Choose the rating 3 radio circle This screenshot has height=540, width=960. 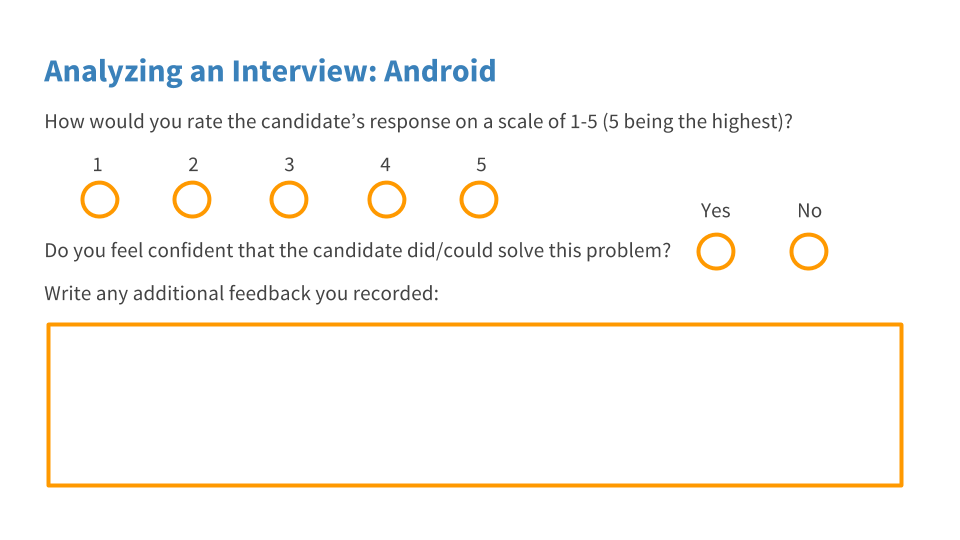point(288,200)
